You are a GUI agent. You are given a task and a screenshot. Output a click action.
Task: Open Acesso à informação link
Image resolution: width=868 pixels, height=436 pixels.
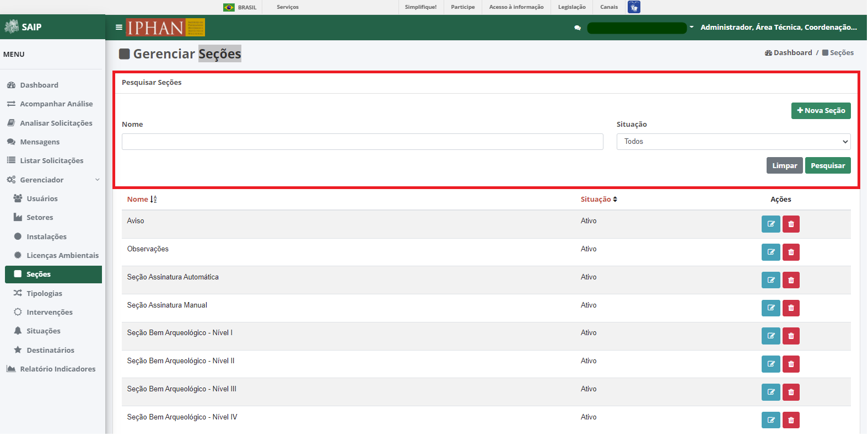pyautogui.click(x=516, y=7)
